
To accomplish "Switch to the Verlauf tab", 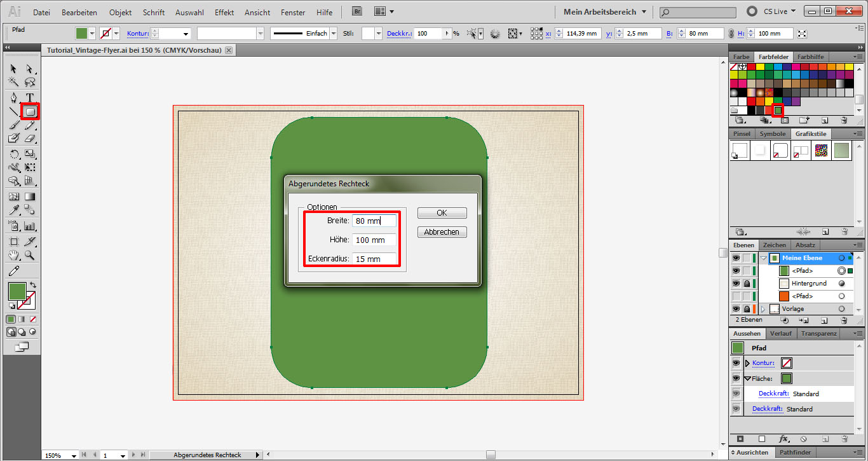I will click(780, 333).
